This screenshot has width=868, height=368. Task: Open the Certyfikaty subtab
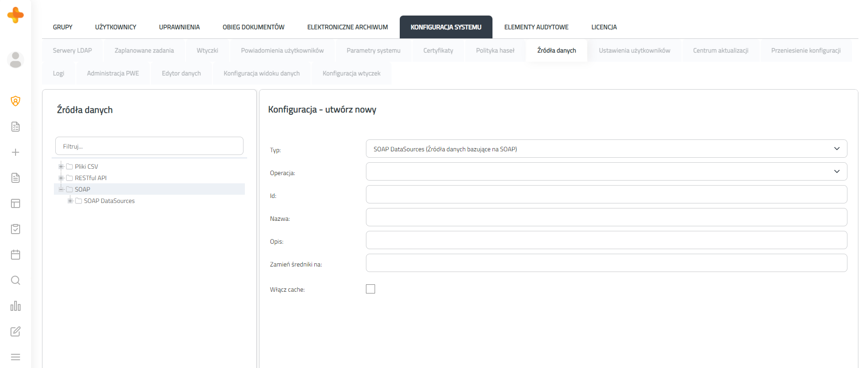click(438, 50)
